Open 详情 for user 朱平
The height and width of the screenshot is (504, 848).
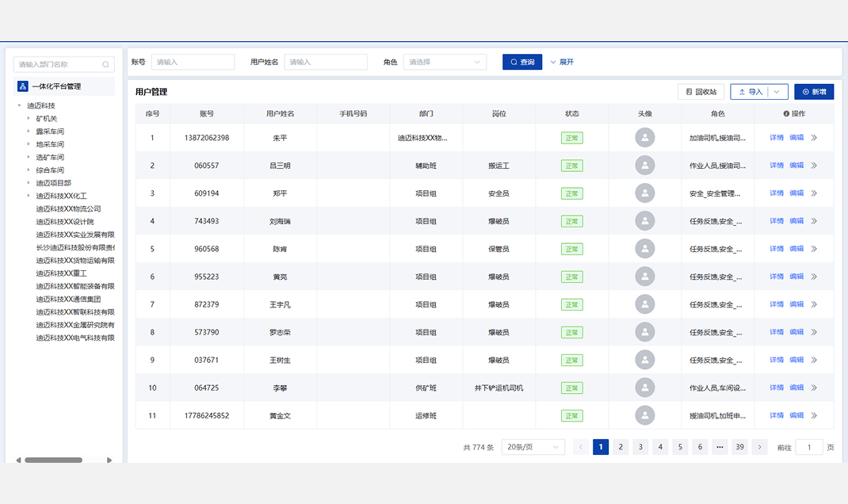pyautogui.click(x=777, y=137)
